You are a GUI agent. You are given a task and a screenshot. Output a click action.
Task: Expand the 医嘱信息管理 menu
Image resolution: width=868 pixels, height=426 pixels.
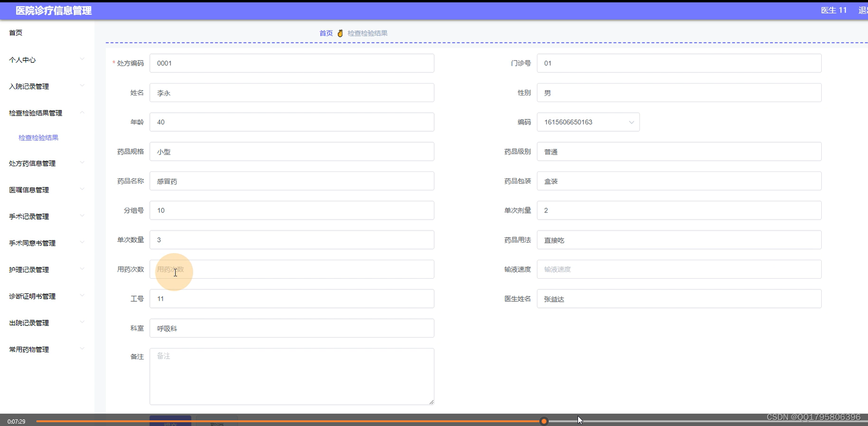click(x=47, y=189)
